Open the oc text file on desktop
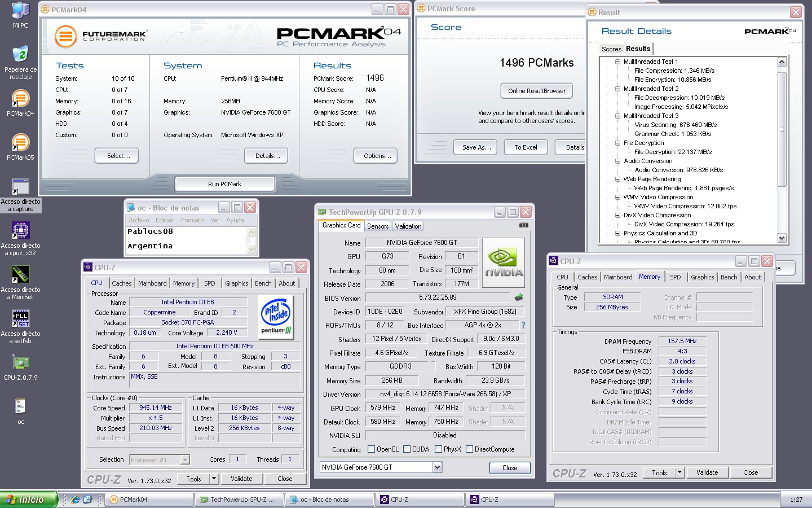 (x=20, y=411)
